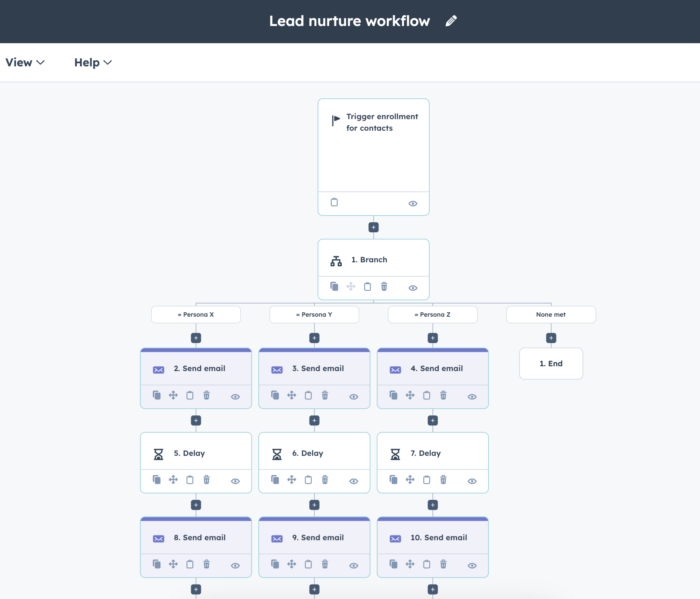
Task: Toggle the eye icon on "4. Send email"
Action: (472, 396)
